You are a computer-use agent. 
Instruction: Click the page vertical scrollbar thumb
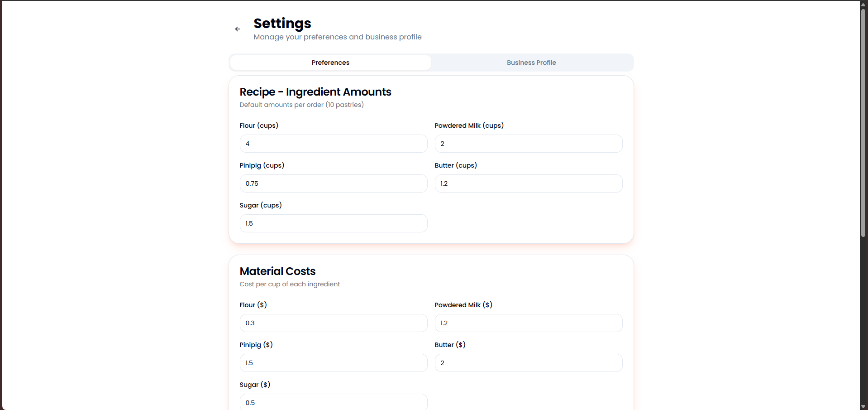click(x=863, y=122)
